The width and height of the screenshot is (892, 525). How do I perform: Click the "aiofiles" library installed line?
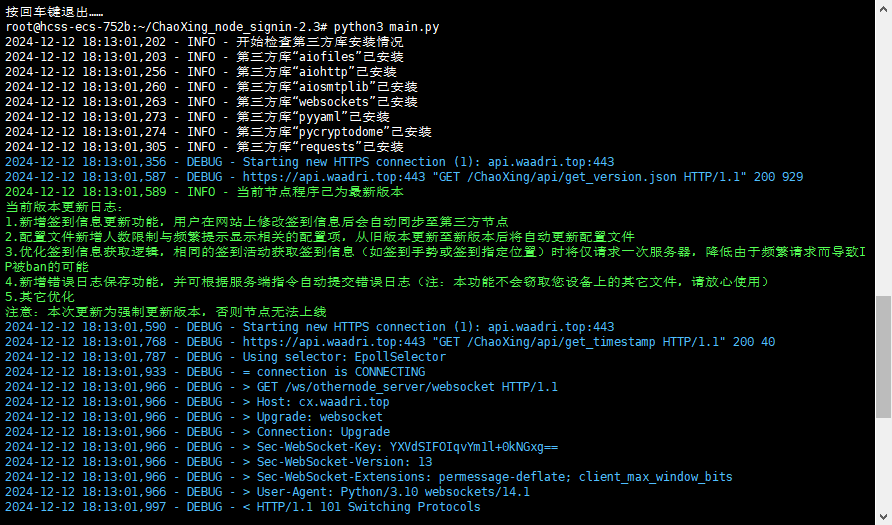[320, 57]
